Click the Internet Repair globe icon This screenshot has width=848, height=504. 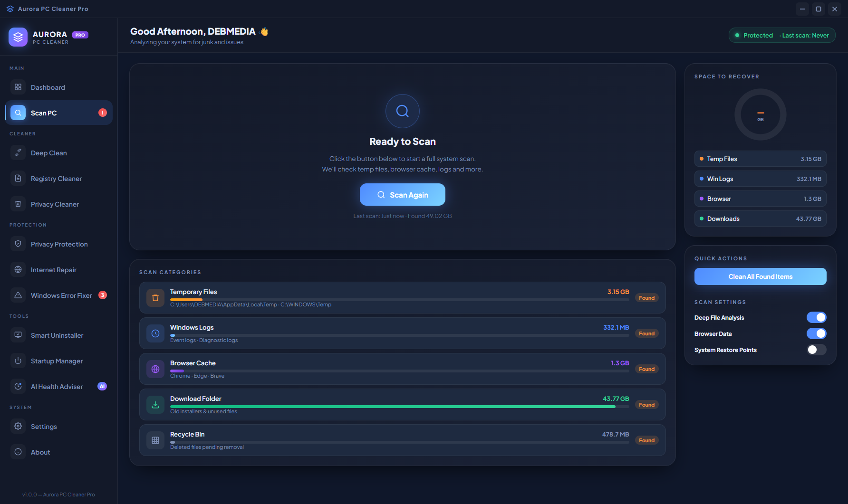(x=18, y=269)
